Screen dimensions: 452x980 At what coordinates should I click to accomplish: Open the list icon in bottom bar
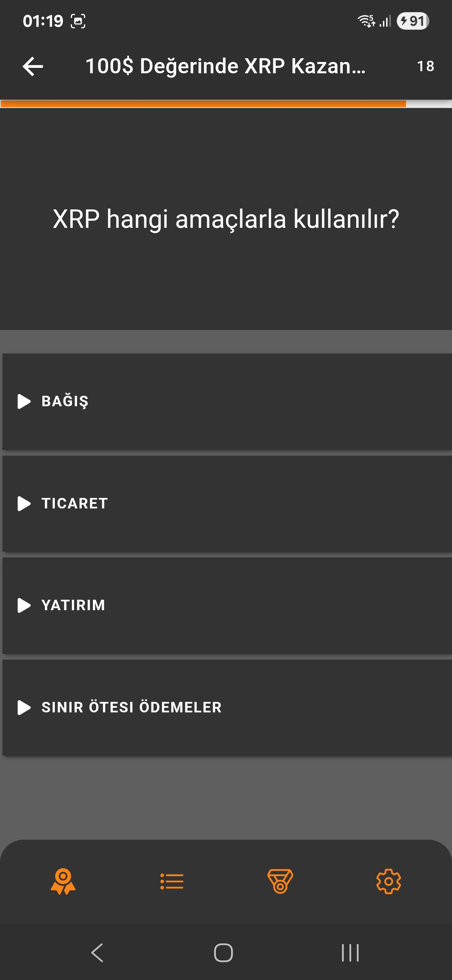(x=172, y=882)
